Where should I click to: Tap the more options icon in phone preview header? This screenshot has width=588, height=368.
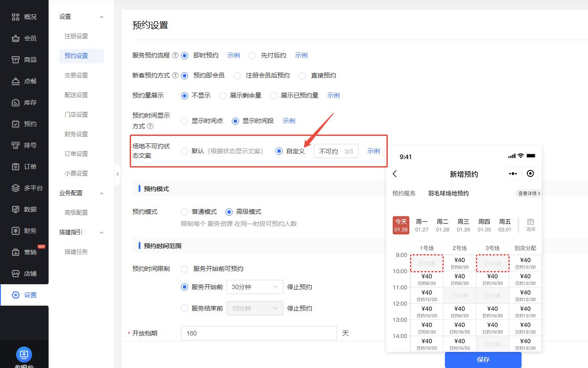click(512, 174)
